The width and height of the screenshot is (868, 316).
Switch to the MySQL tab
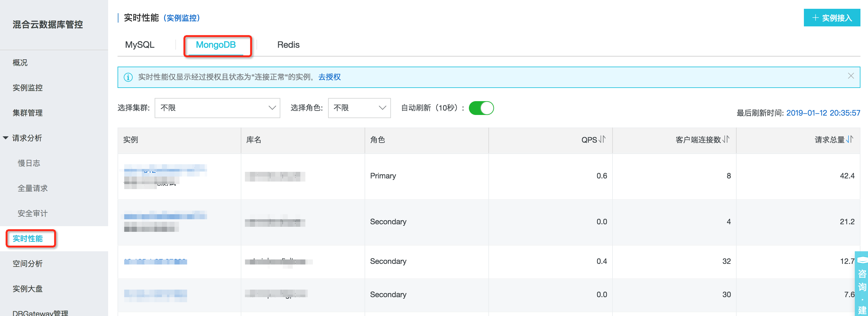(140, 45)
